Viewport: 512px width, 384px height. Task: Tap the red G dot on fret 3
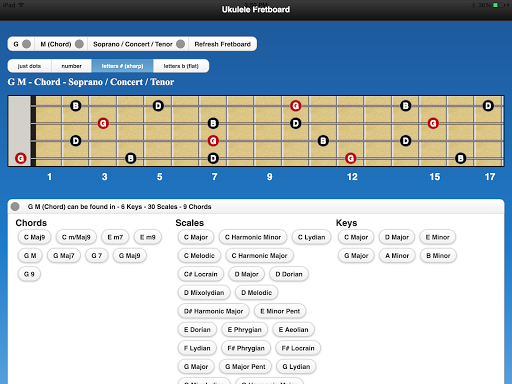click(103, 123)
